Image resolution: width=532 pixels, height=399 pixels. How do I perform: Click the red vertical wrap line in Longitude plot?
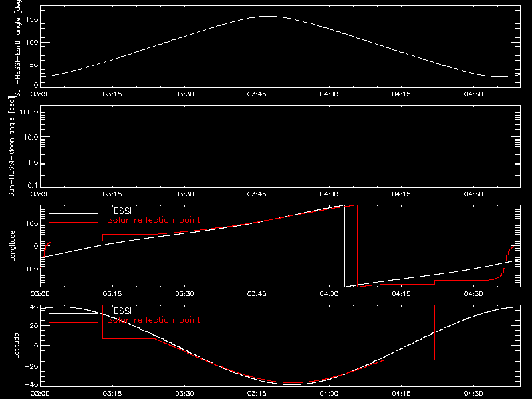357,246
